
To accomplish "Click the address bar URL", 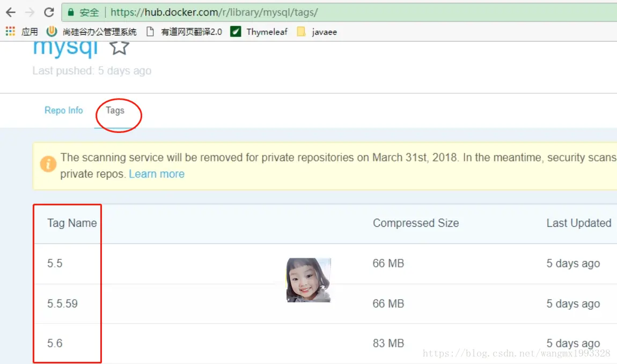I will (214, 12).
